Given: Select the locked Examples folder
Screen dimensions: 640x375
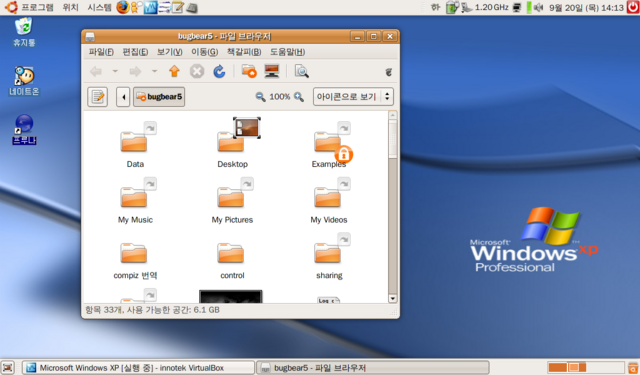Looking at the screenshot, I should pyautogui.click(x=329, y=144).
